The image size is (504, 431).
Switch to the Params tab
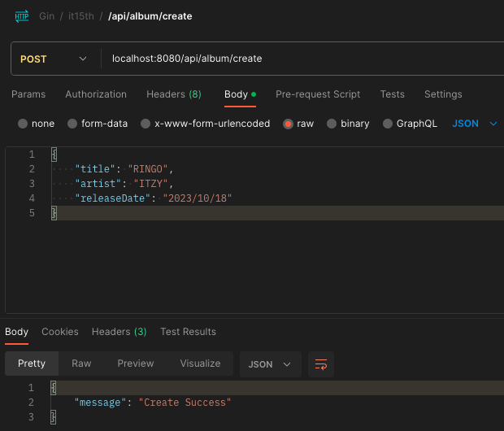28,94
